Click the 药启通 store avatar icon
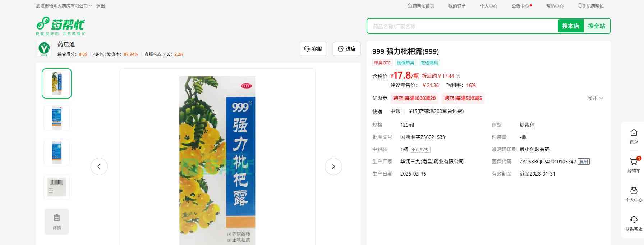Viewport: 644px width, 245px height. point(44,49)
